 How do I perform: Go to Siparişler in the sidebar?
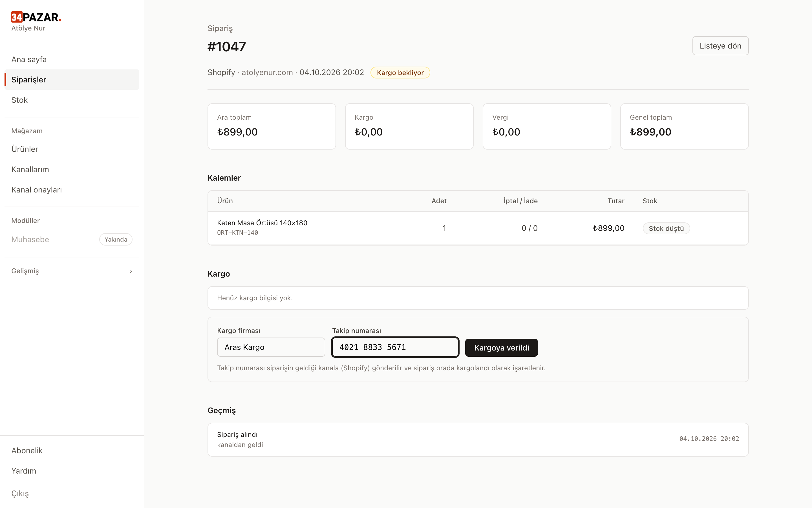pos(72,80)
